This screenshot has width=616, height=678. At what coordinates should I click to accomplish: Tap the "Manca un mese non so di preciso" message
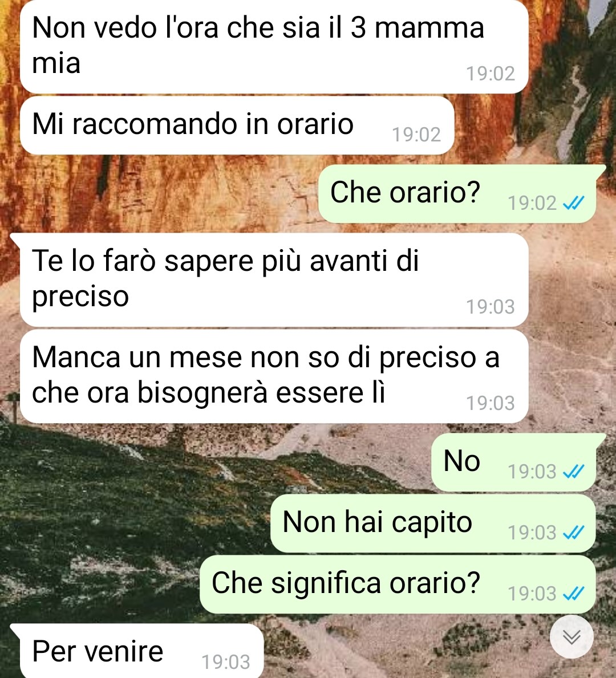(274, 376)
